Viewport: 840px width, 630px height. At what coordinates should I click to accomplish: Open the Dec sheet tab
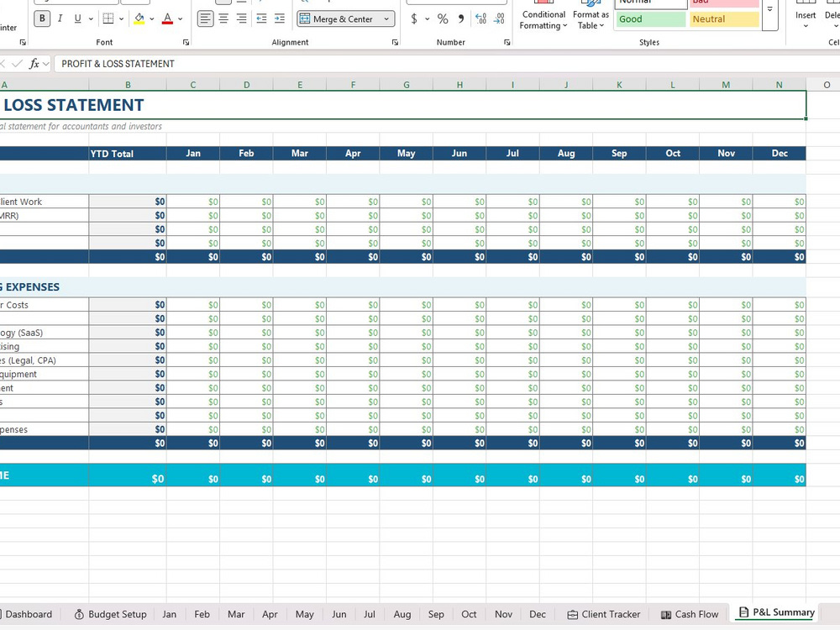[x=538, y=614]
